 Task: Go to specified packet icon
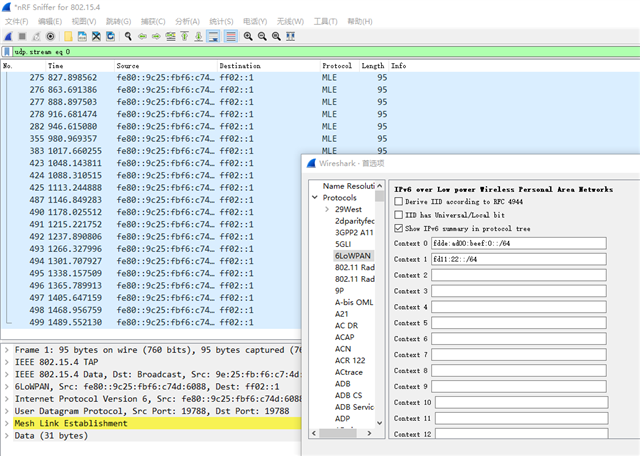(170, 37)
